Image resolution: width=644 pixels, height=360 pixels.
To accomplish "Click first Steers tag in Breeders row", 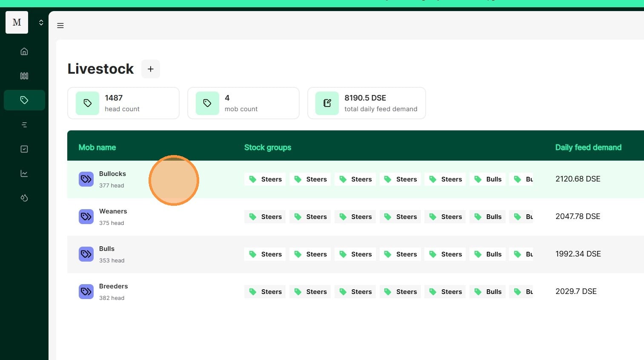I will (x=265, y=292).
